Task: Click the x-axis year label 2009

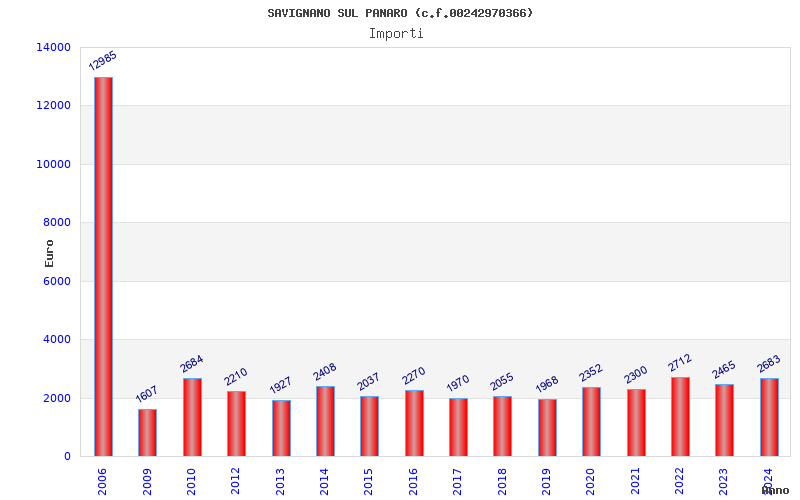Action: pyautogui.click(x=147, y=482)
